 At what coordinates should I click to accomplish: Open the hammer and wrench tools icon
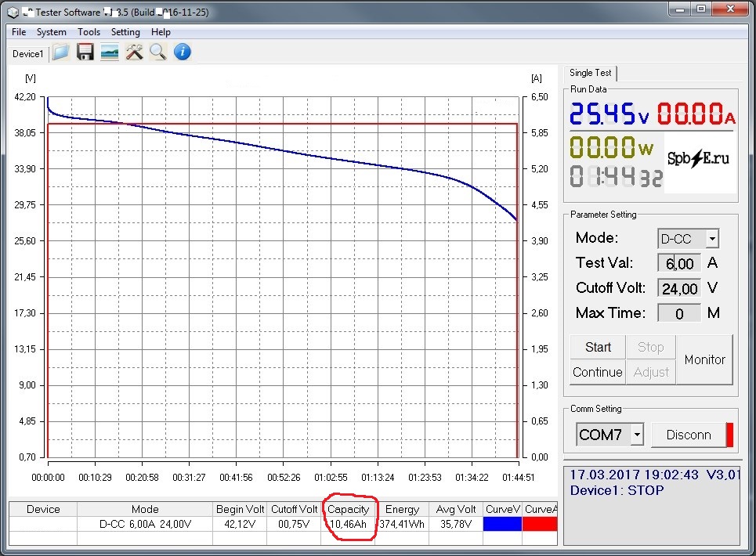point(134,52)
